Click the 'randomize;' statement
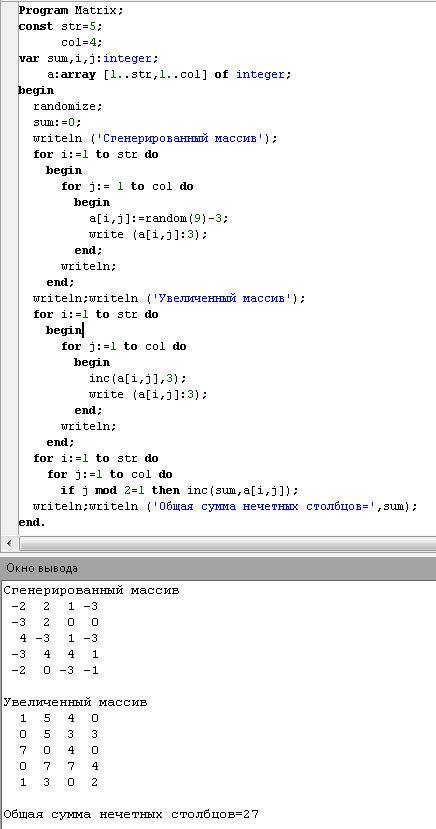 [68, 106]
